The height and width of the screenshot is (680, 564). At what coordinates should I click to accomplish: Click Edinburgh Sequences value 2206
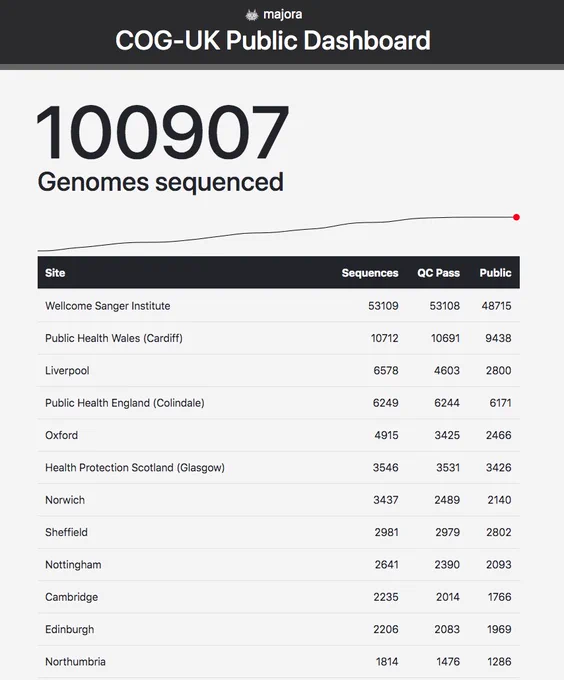(x=386, y=629)
